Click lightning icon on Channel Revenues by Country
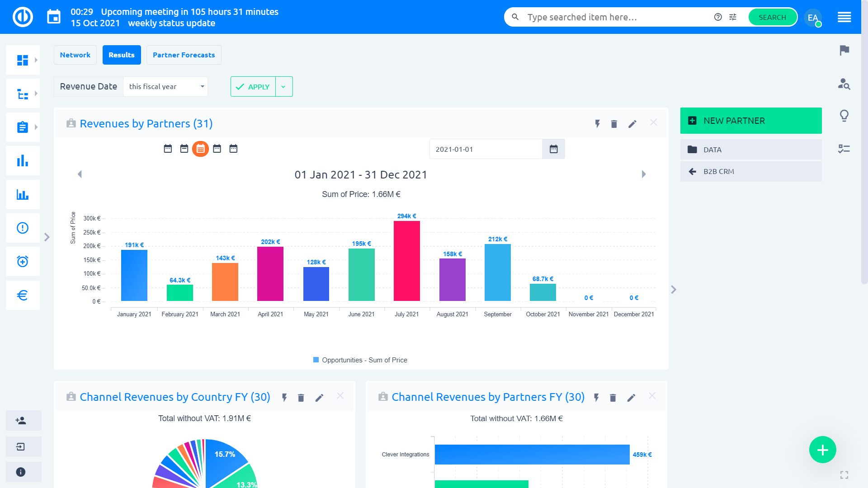The image size is (868, 488). coord(284,398)
